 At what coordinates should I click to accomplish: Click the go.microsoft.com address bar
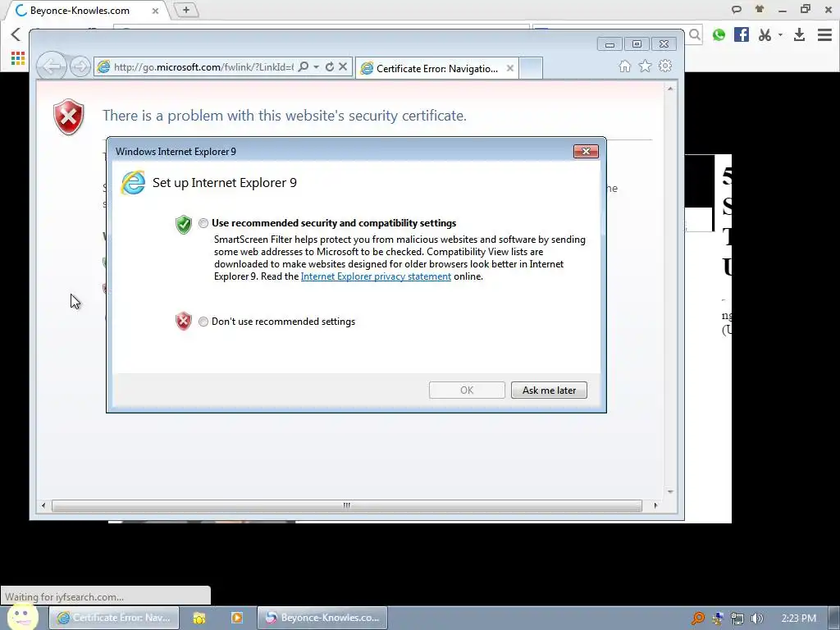tap(203, 67)
